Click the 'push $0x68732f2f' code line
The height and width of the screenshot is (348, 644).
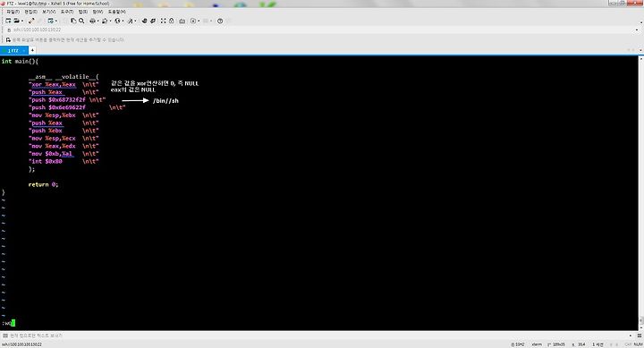tap(67, 100)
